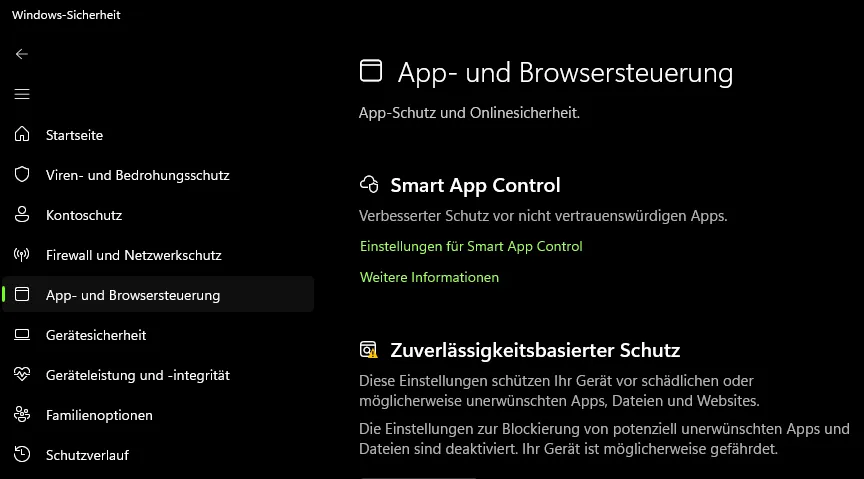
Task: Click the Schutzverlauf history icon
Action: [22, 455]
